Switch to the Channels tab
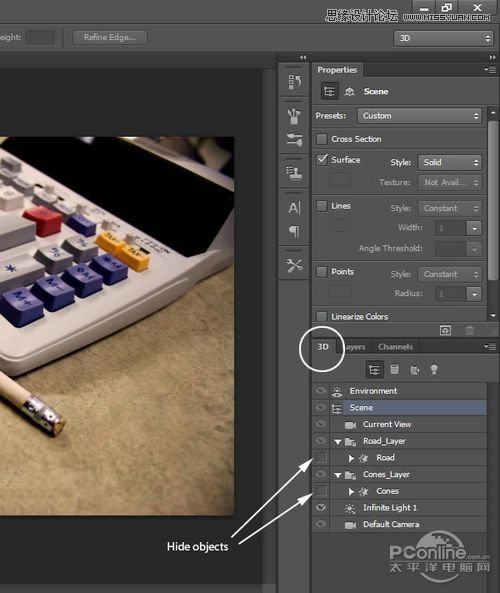 (395, 347)
